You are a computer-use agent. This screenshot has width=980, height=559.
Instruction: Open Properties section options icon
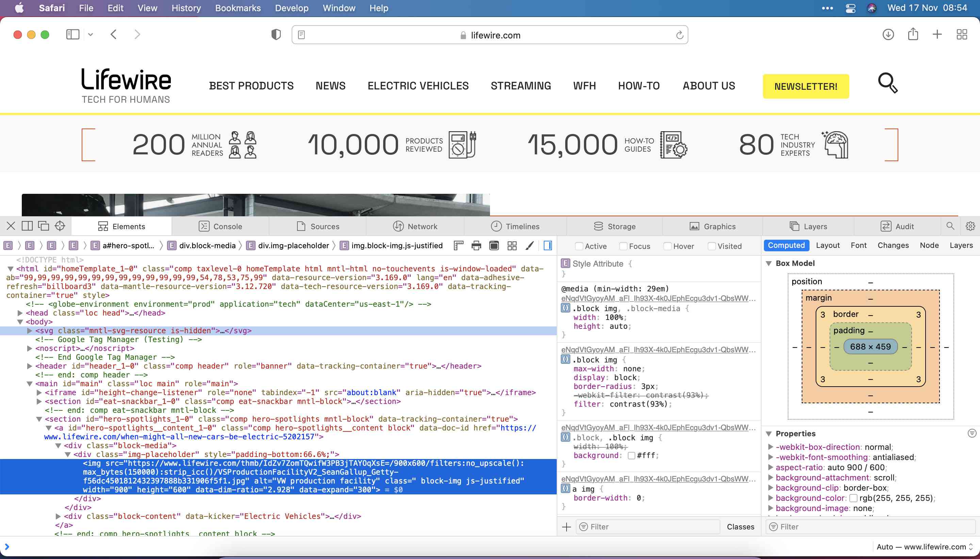[x=971, y=434]
